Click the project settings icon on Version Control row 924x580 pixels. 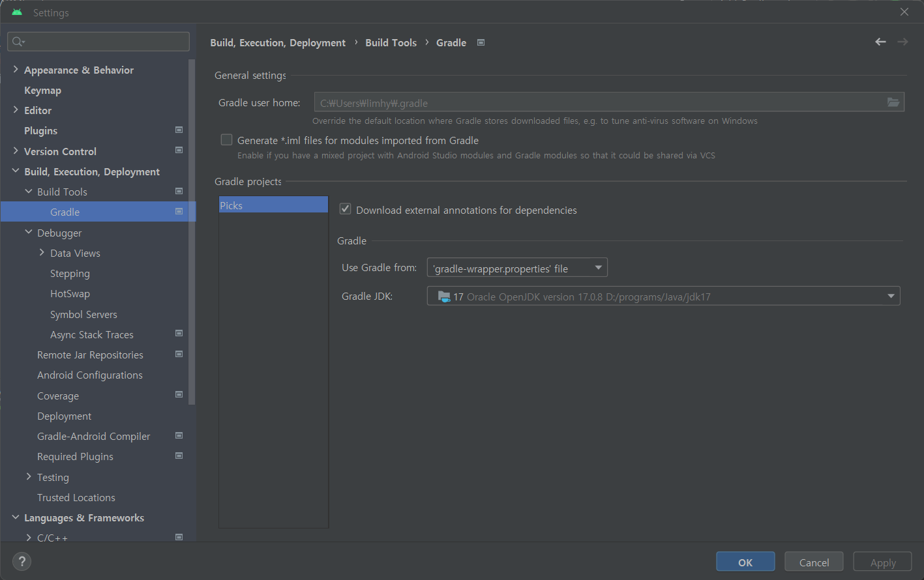[x=179, y=151]
